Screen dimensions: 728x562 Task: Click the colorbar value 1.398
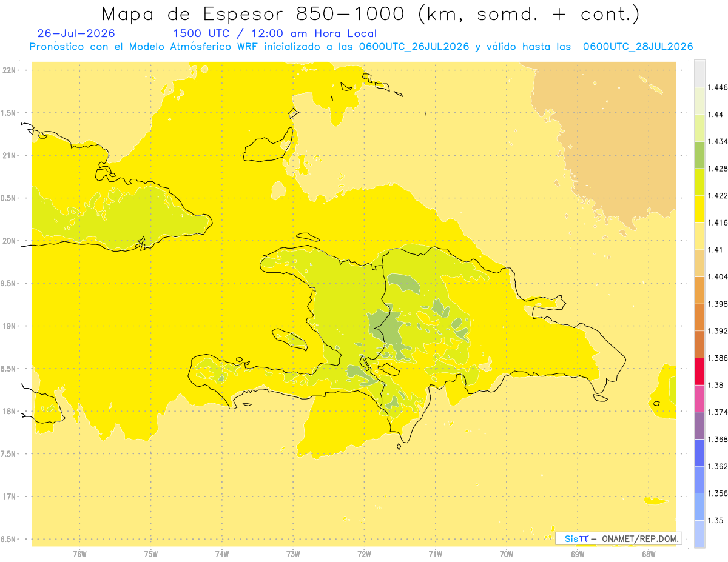718,304
